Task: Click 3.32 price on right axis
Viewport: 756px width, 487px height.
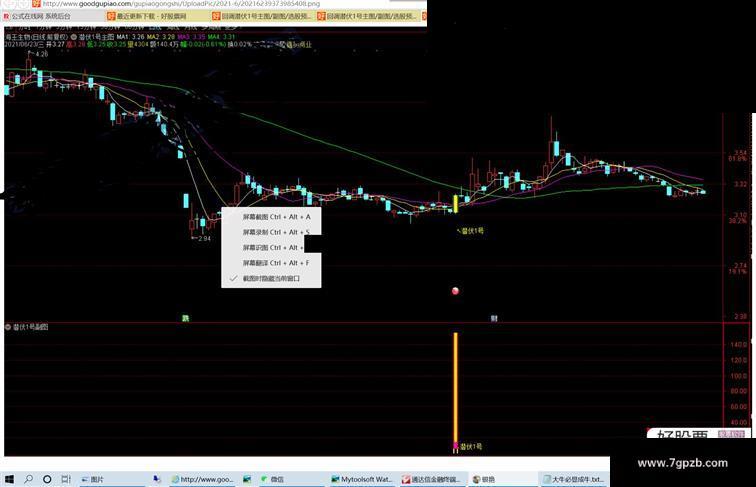Action: point(741,184)
